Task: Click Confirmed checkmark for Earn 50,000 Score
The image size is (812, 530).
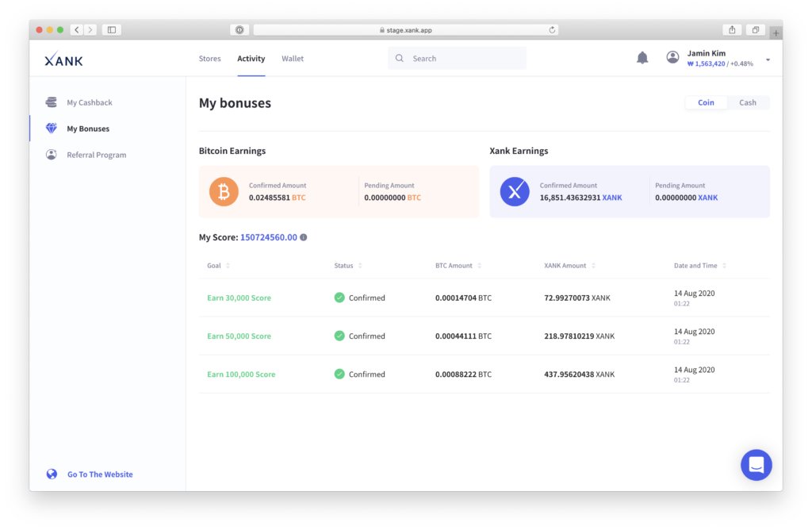Action: click(x=339, y=336)
